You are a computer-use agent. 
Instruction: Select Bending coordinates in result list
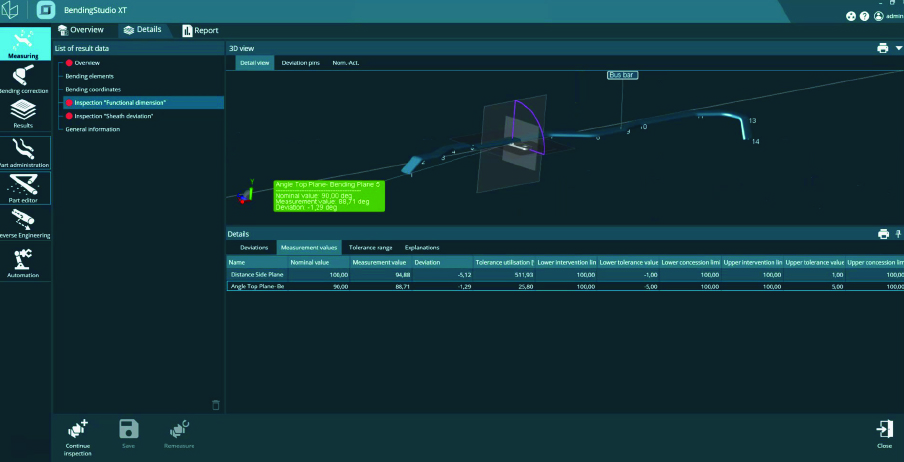(93, 89)
